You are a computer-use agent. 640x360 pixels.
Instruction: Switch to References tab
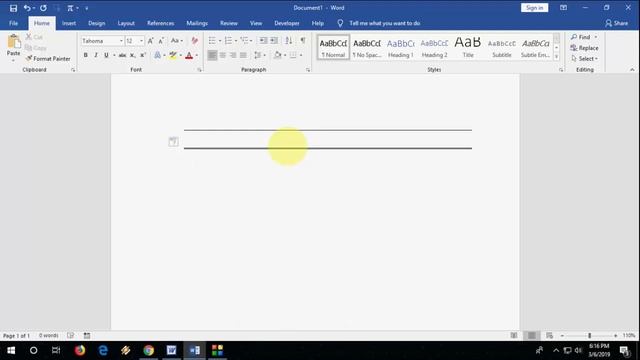coord(160,23)
